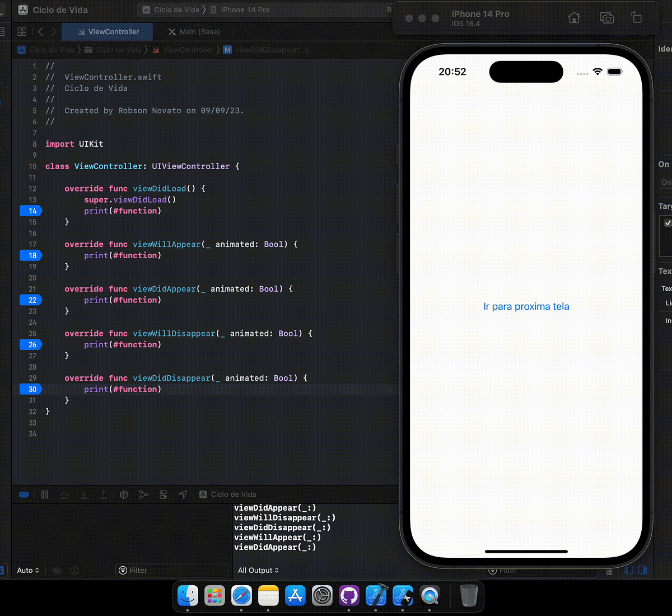The image size is (672, 616).
Task: Select the ViewController tab
Action: (106, 32)
